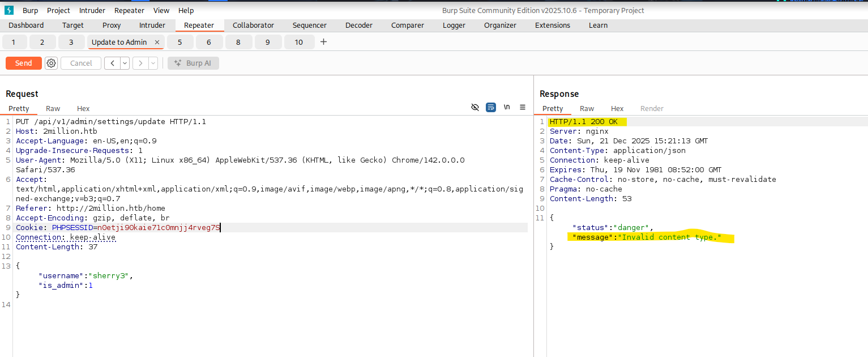Expand the back history dropdown arrow

tap(125, 63)
